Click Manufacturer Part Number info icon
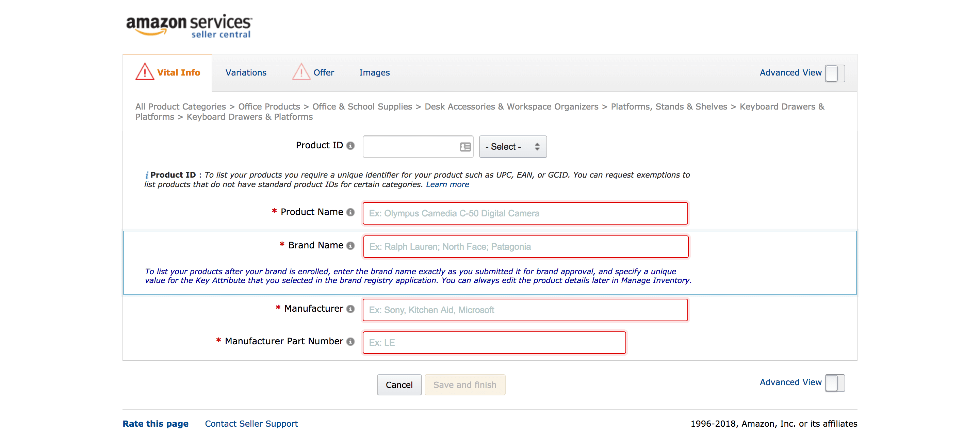 pyautogui.click(x=350, y=342)
